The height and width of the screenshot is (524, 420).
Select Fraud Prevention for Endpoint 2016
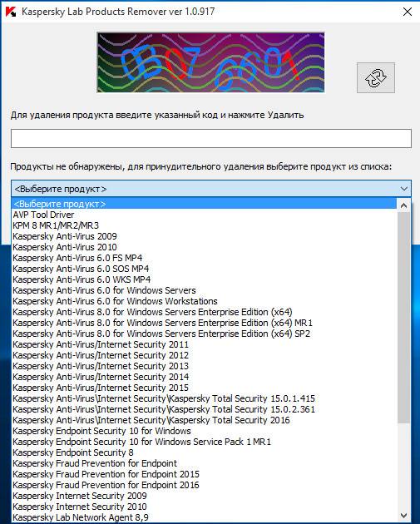204,485
